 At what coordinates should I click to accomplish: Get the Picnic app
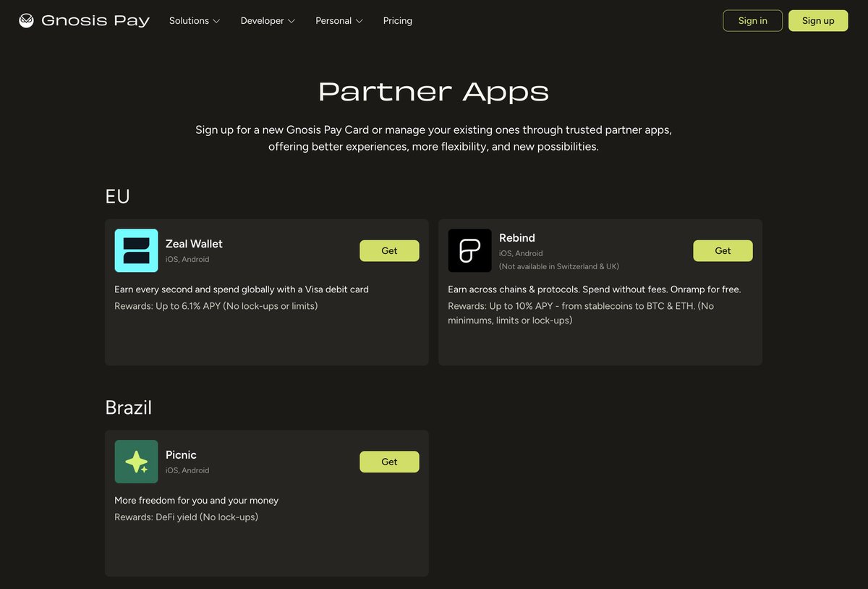click(x=389, y=462)
